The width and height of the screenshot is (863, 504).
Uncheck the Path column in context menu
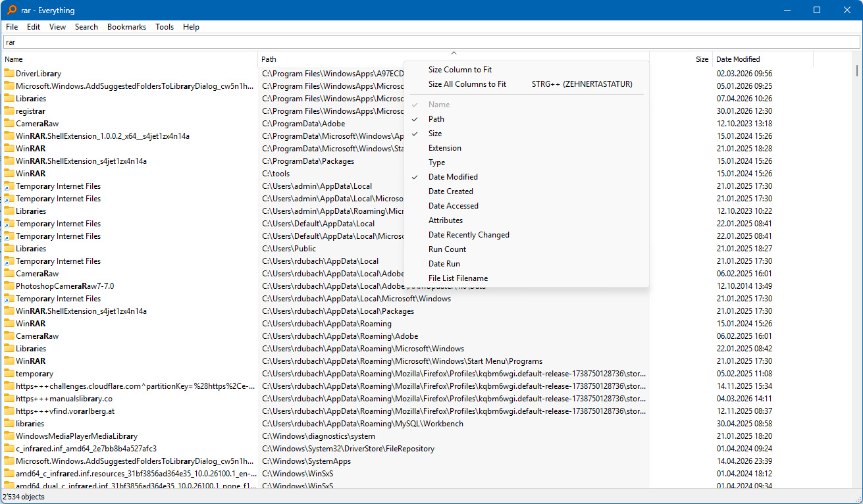(x=436, y=119)
